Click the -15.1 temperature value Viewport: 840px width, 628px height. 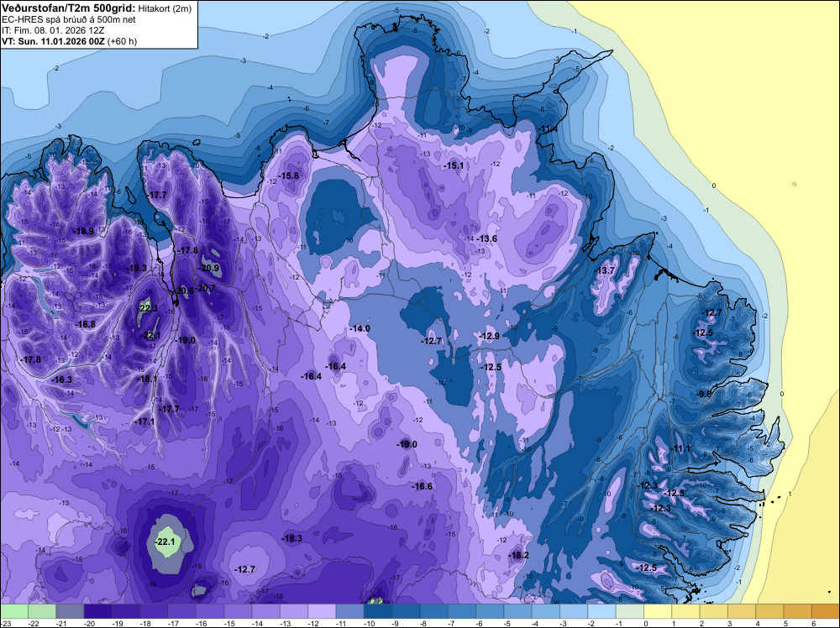[x=454, y=166]
